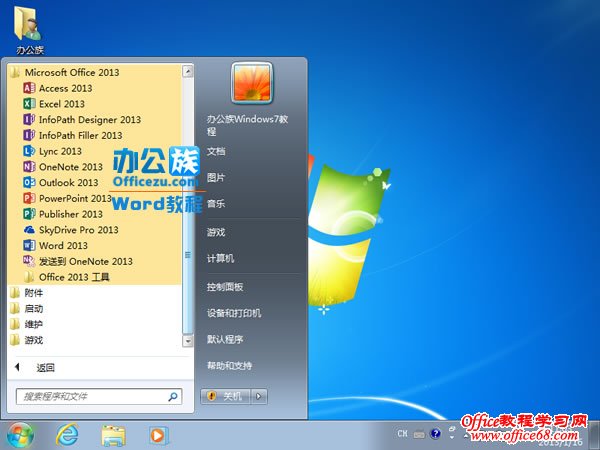Click the user account flower picture
This screenshot has width=600, height=450.
252,83
